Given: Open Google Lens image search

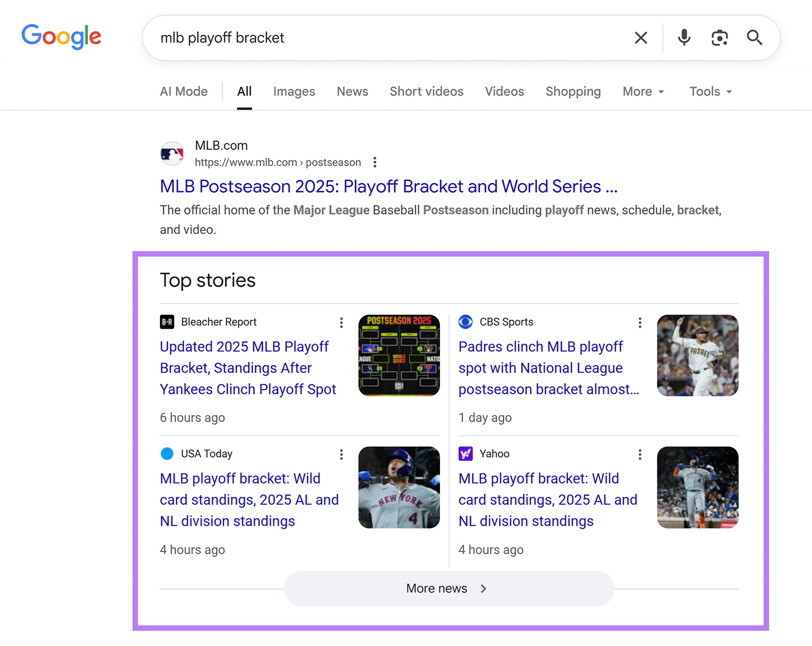Looking at the screenshot, I should [719, 38].
